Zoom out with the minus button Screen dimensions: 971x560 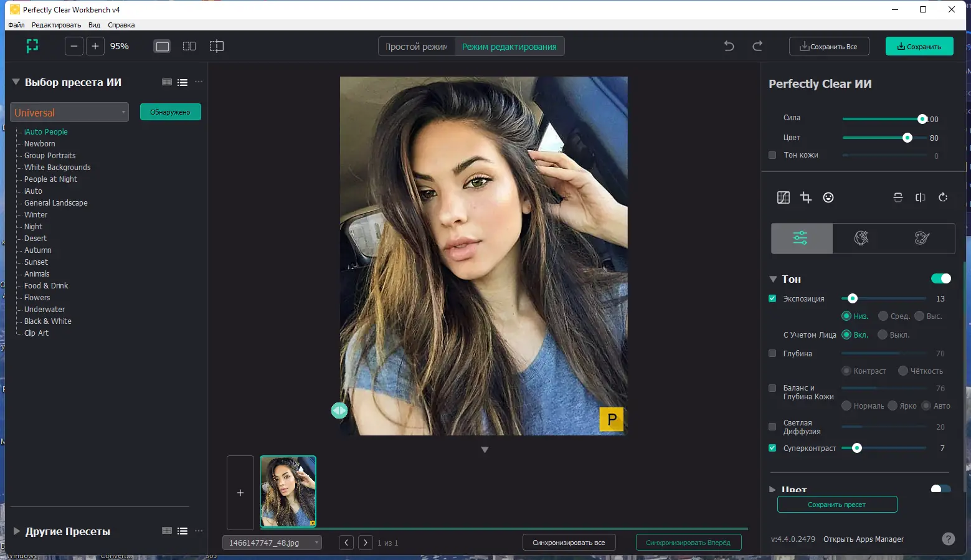(x=74, y=46)
